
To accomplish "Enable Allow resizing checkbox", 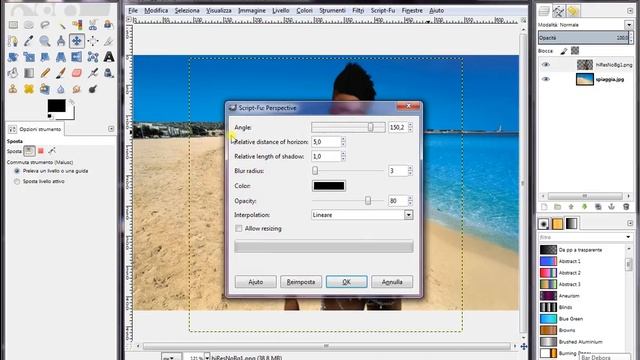I will pos(239,229).
